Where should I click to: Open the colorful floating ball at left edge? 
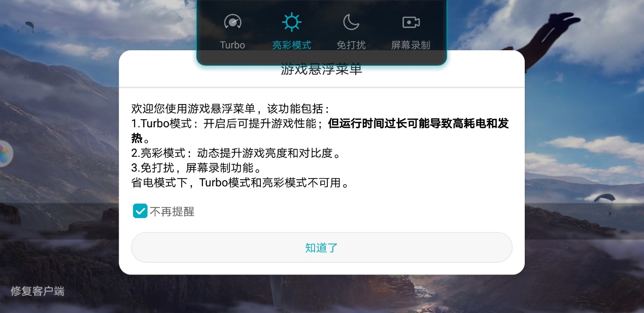click(x=6, y=153)
